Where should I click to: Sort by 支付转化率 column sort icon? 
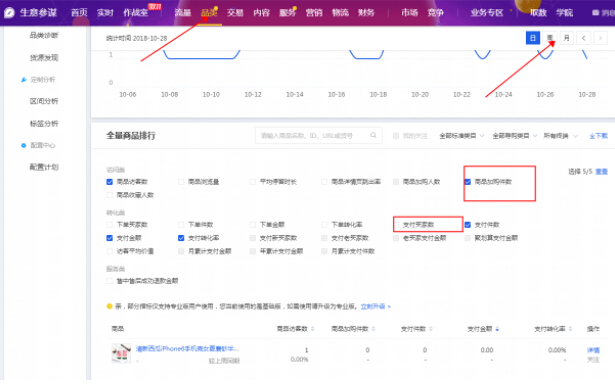click(570, 329)
